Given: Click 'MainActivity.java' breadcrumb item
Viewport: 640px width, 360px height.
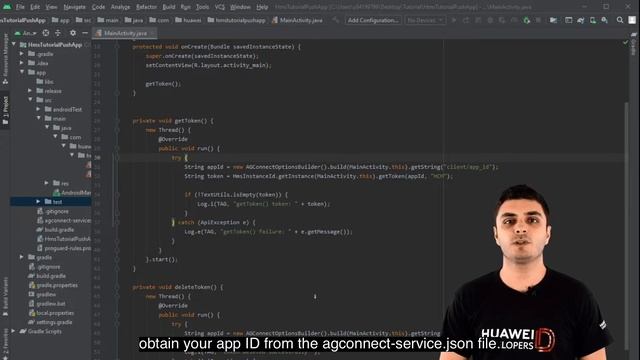Looking at the screenshot, I should coord(297,20).
